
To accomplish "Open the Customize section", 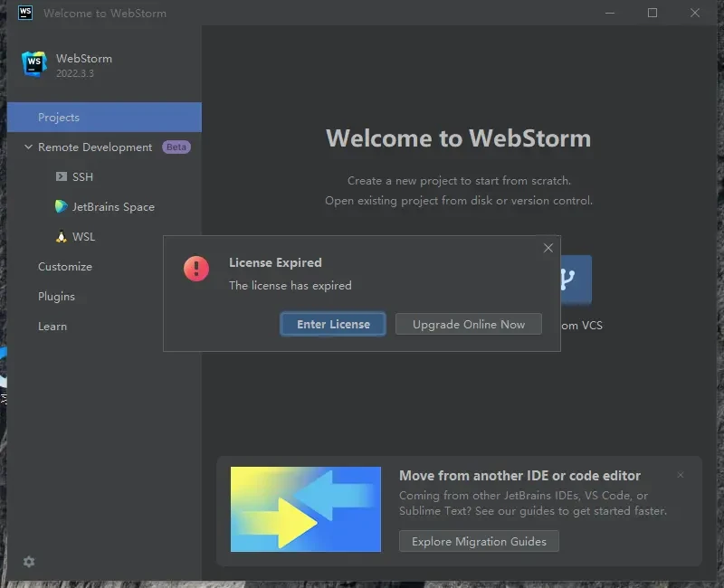I will 65,267.
